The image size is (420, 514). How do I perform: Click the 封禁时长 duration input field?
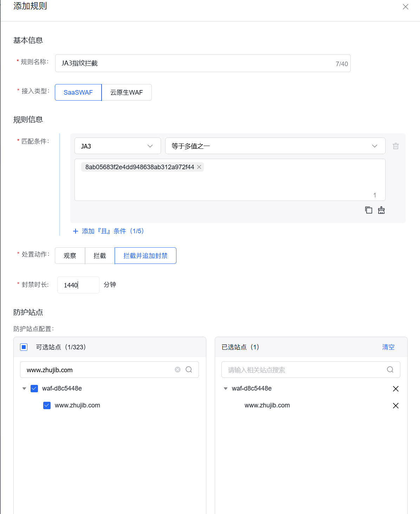(78, 285)
